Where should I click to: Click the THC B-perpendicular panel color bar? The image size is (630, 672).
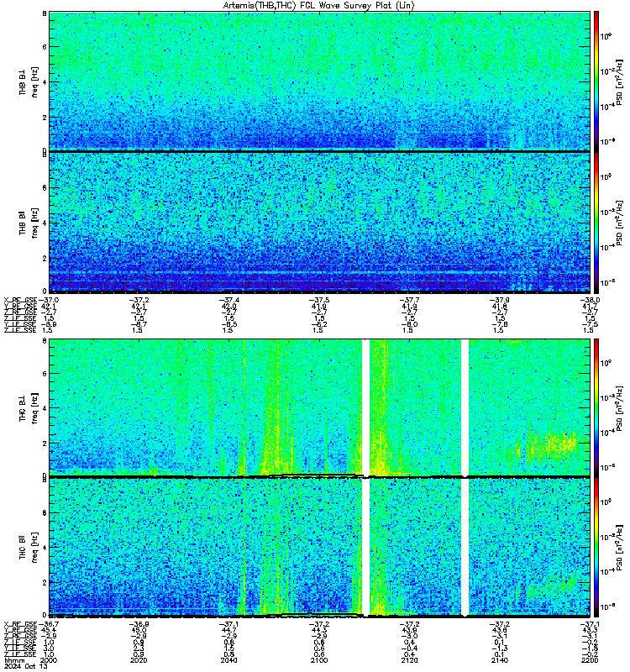click(x=596, y=407)
